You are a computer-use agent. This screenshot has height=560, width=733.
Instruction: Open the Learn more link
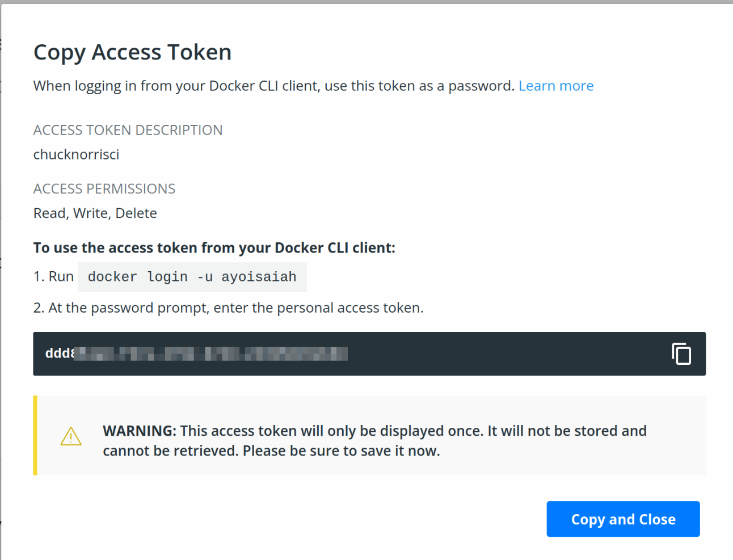555,85
